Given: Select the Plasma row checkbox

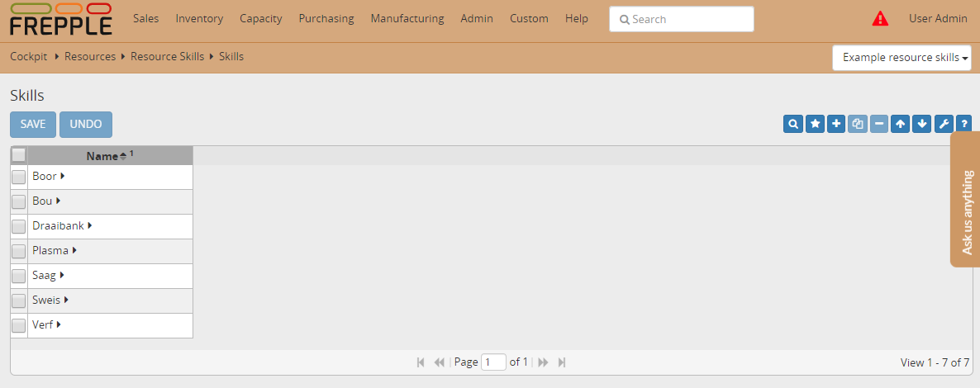Looking at the screenshot, I should click(x=18, y=251).
